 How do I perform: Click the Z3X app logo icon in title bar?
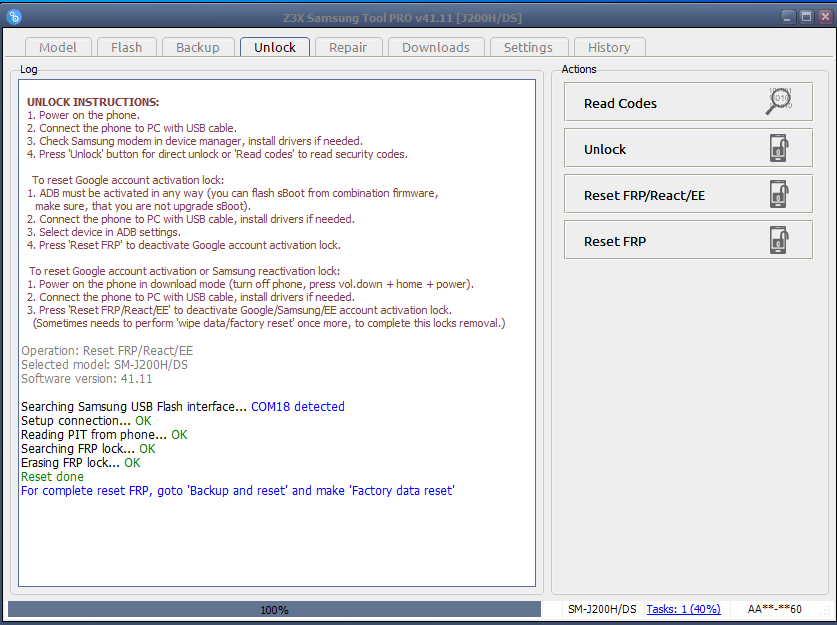14,17
